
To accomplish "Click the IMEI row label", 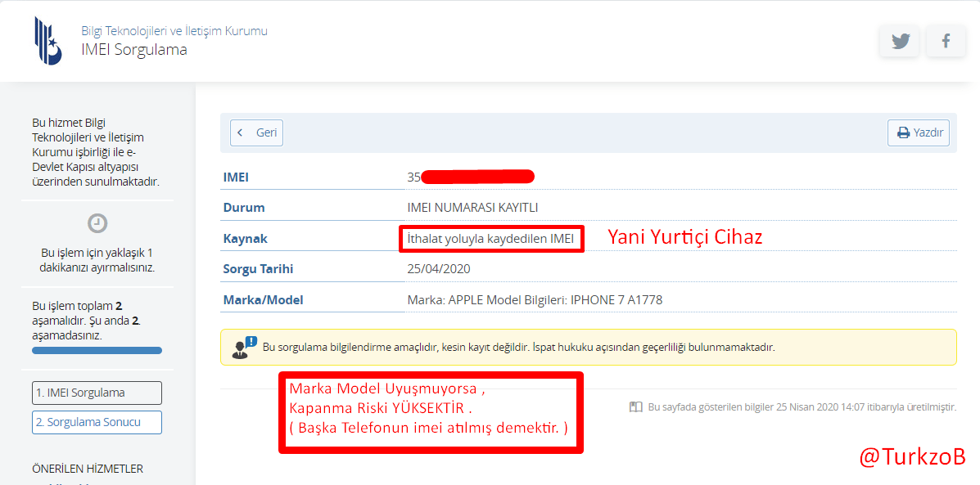I will pos(236,177).
